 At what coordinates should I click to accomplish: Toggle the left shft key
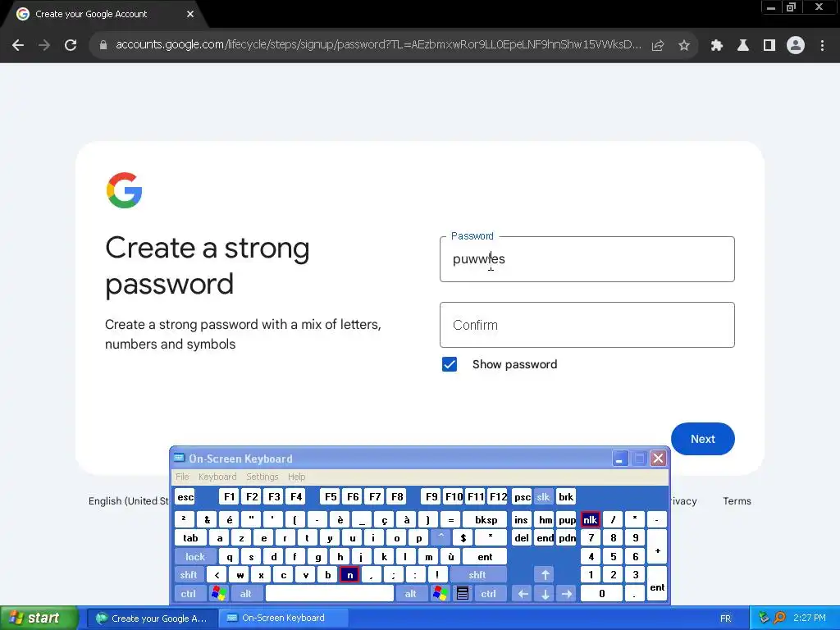pyautogui.click(x=189, y=575)
